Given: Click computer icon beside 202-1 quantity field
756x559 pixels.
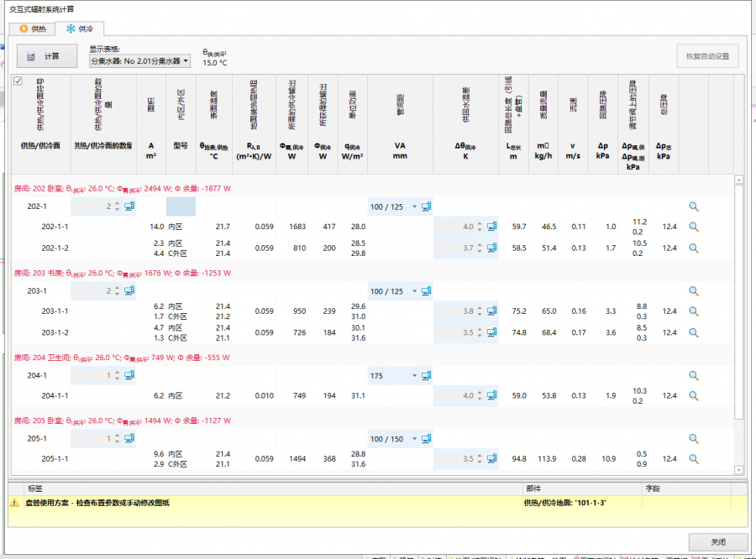Looking at the screenshot, I should (129, 206).
